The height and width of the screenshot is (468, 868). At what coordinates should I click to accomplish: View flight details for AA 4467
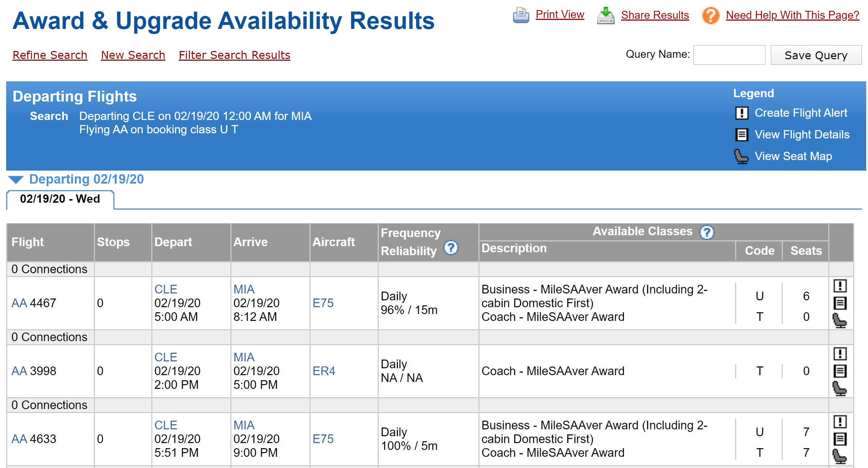tap(840, 303)
